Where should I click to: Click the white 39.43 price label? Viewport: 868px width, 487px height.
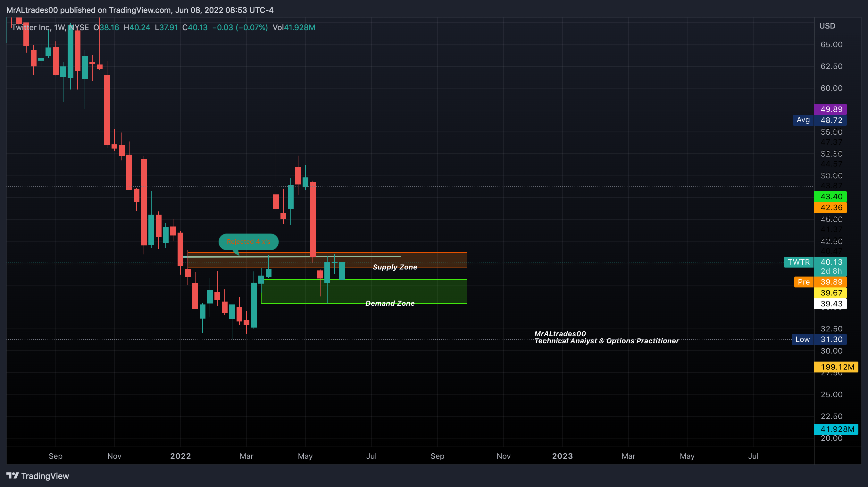coord(830,303)
